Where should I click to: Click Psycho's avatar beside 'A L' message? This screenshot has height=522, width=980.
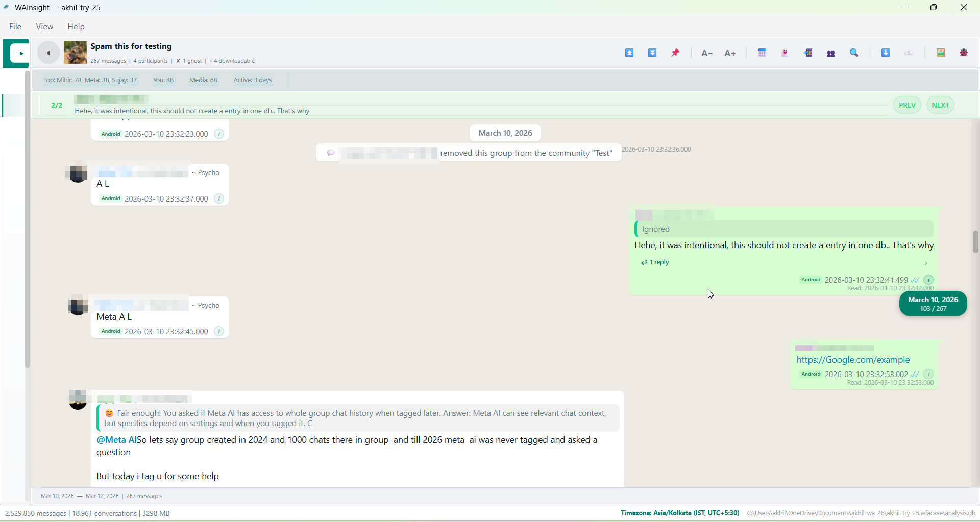pyautogui.click(x=78, y=173)
